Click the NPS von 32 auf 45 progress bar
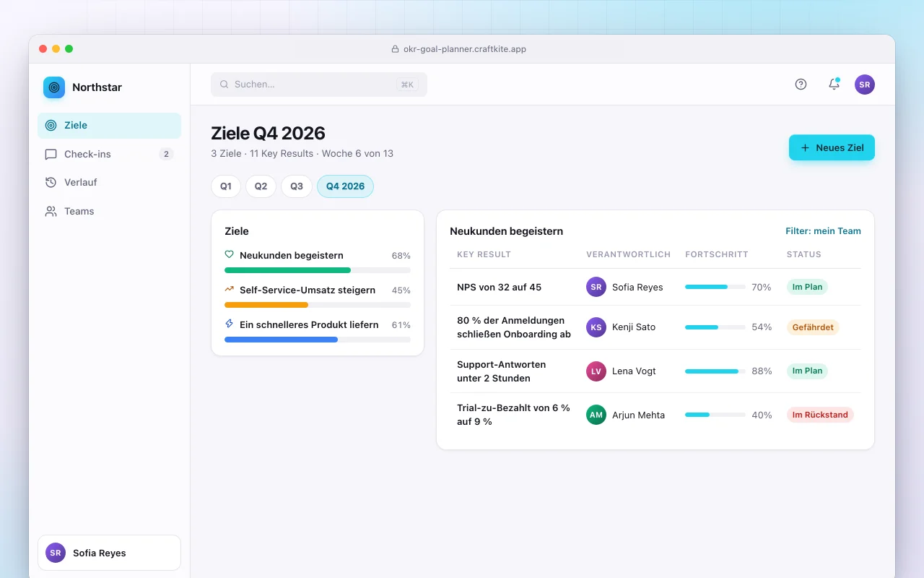The width and height of the screenshot is (924, 578). 715,287
